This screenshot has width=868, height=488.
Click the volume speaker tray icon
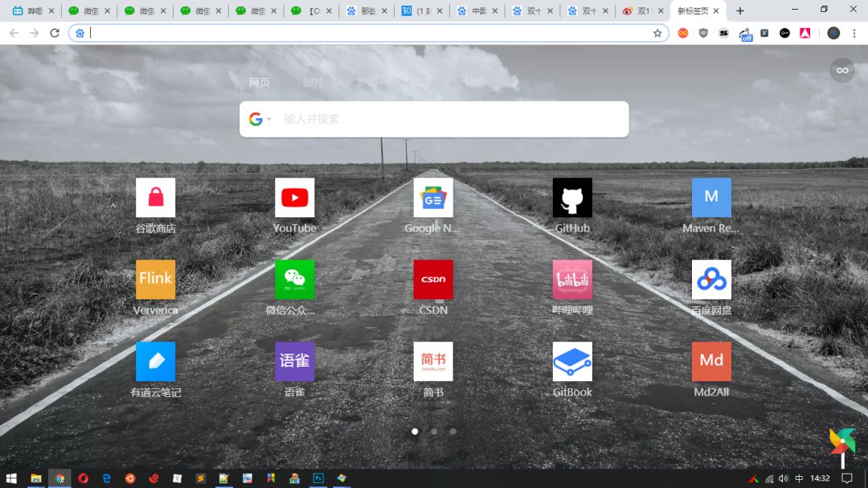[x=784, y=478]
